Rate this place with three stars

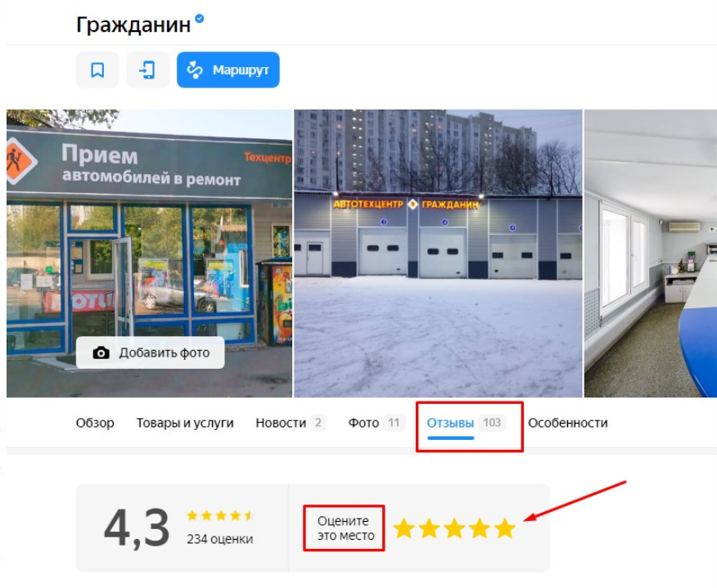[454, 528]
